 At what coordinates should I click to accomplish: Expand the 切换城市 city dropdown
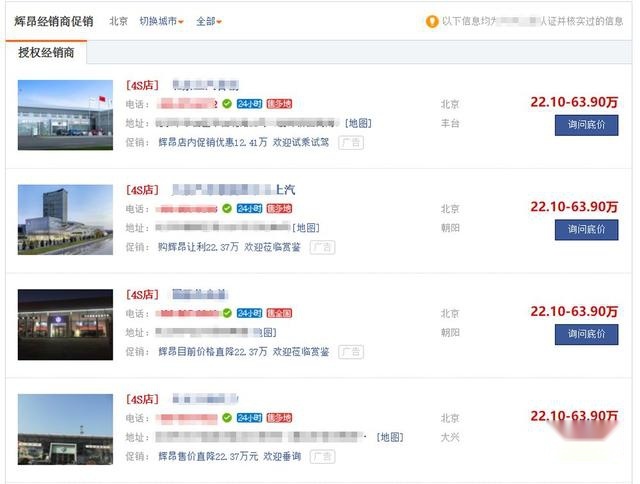click(x=162, y=21)
